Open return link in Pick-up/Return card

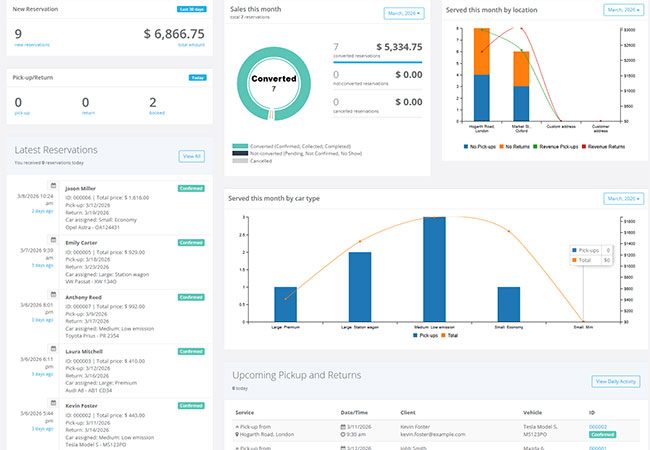(88, 113)
